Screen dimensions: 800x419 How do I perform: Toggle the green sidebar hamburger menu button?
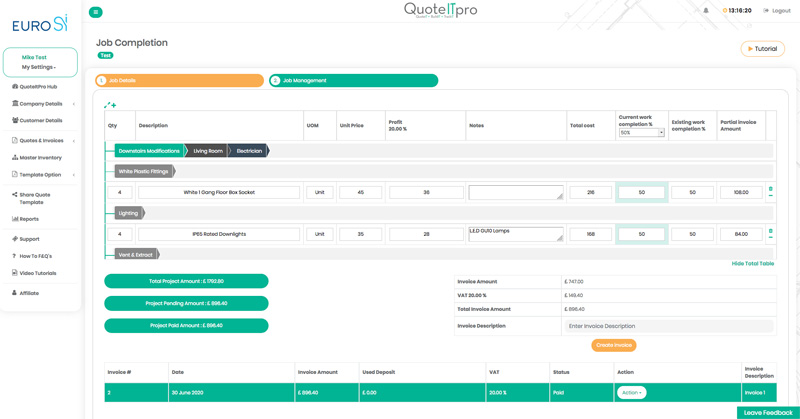pyautogui.click(x=96, y=12)
